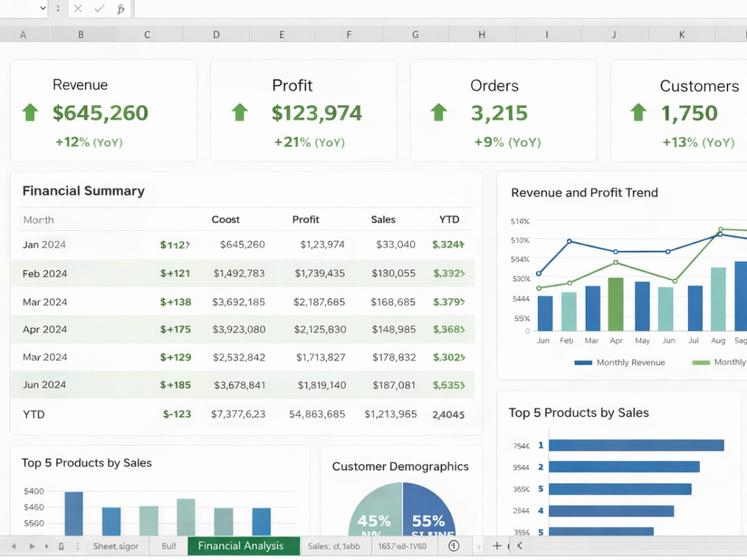Click the insert function icon

[x=120, y=8]
